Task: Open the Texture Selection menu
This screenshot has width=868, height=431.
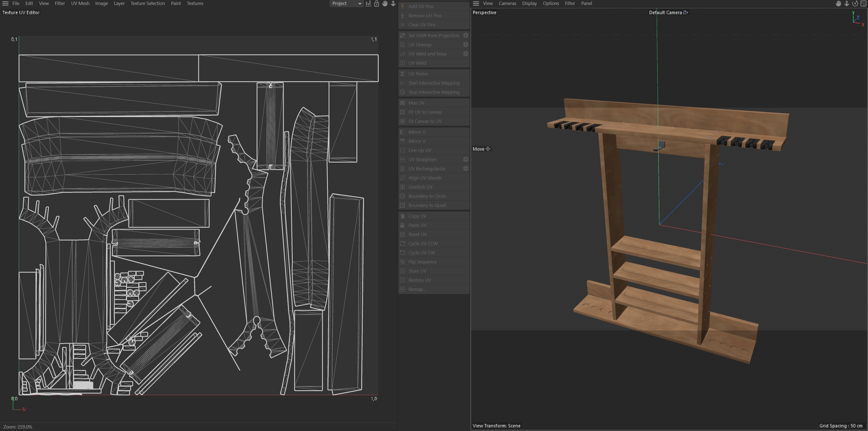Action: 148,3
